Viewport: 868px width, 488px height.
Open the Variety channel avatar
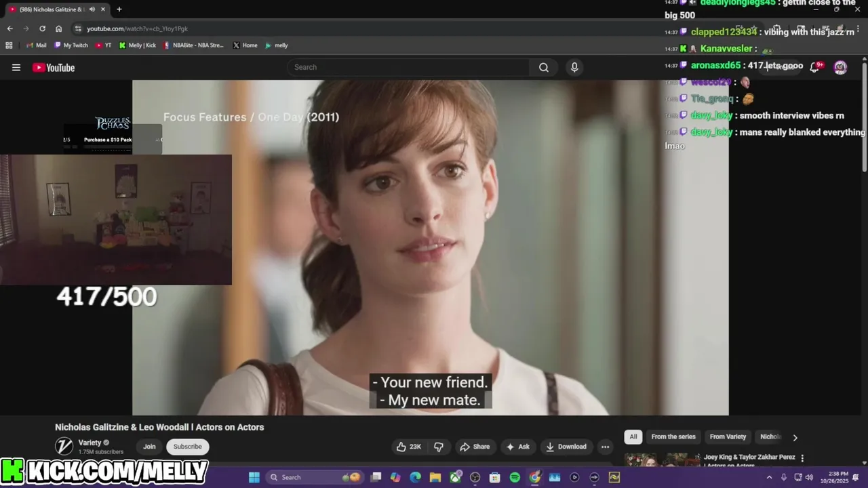(64, 446)
